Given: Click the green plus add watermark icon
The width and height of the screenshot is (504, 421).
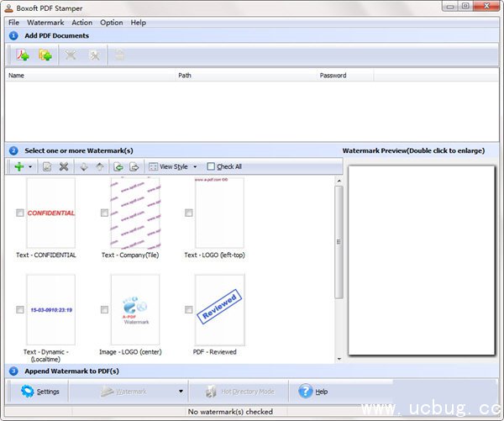Looking at the screenshot, I should point(18,166).
